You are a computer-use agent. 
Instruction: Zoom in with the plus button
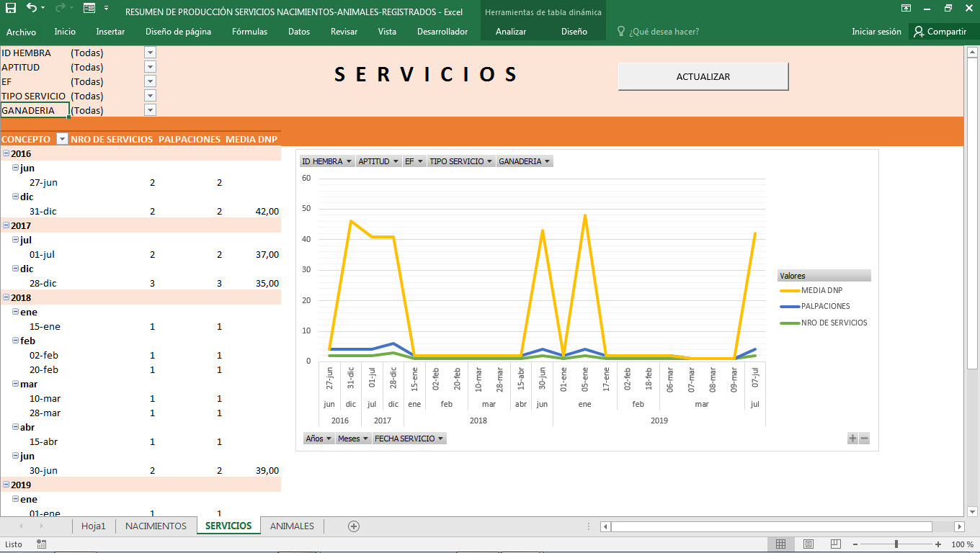point(938,544)
